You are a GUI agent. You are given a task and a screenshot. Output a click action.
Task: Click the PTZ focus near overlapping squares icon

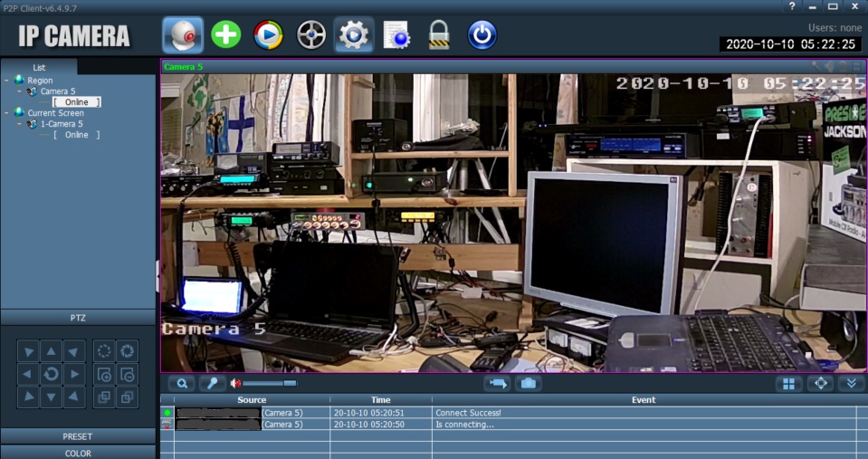pos(104,397)
